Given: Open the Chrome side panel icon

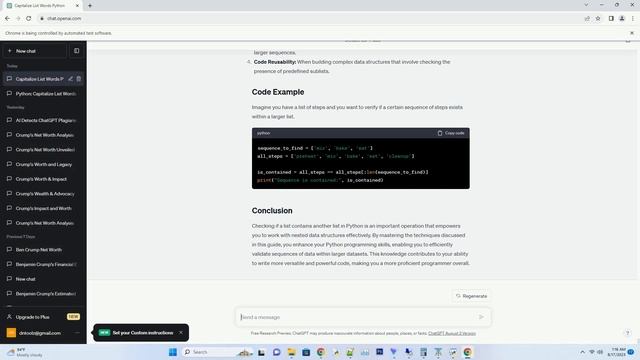Looking at the screenshot, I should (611, 18).
